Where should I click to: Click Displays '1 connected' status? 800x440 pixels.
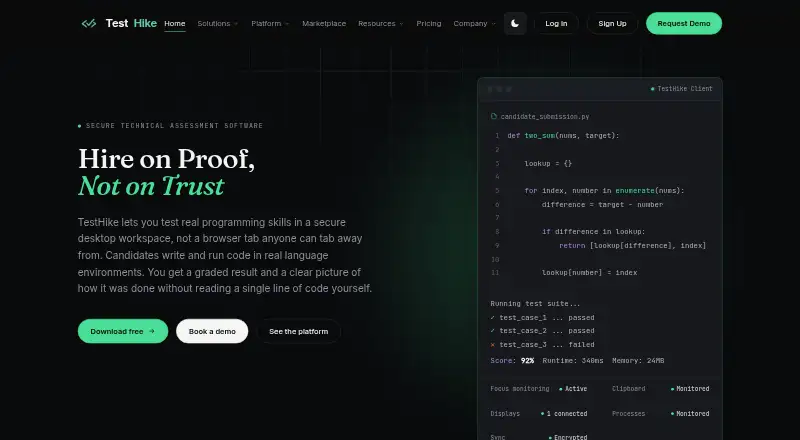(564, 413)
